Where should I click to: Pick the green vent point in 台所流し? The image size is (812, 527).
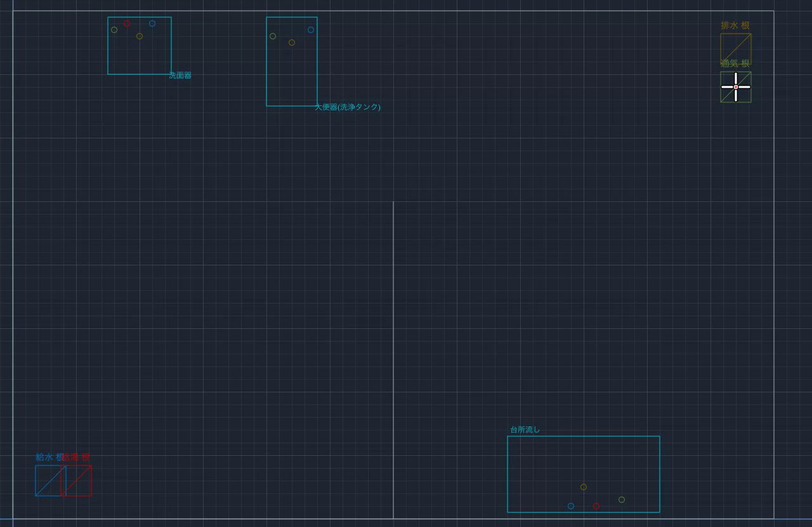coord(622,500)
